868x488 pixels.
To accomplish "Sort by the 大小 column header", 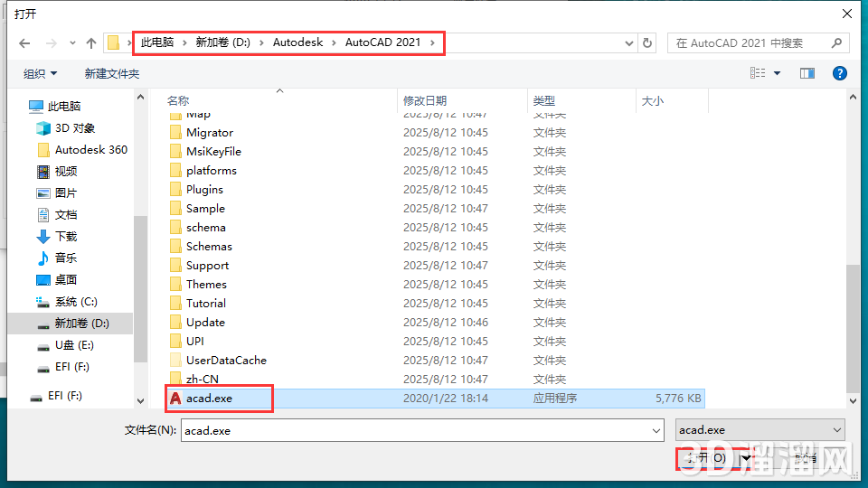I will (x=652, y=100).
